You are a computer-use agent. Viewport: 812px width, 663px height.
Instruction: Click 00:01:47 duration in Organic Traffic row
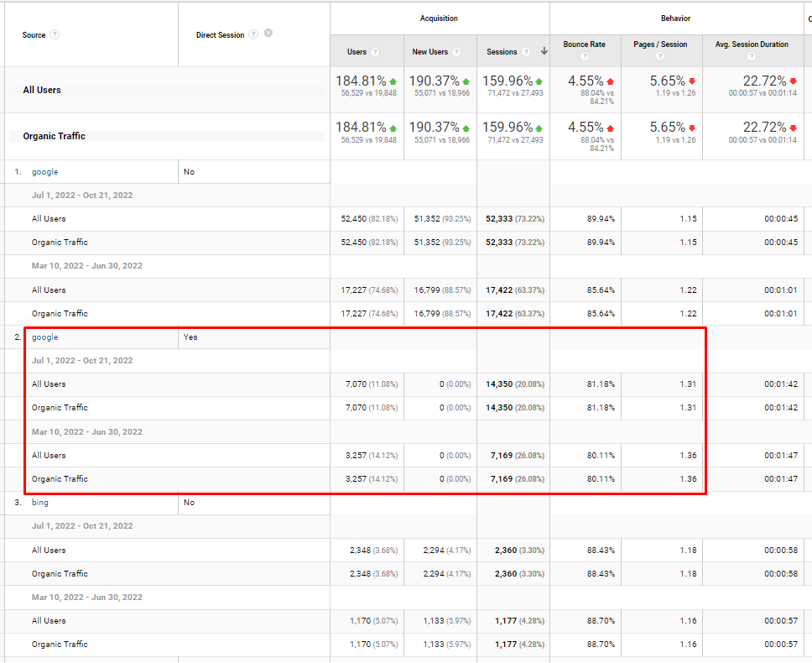781,478
